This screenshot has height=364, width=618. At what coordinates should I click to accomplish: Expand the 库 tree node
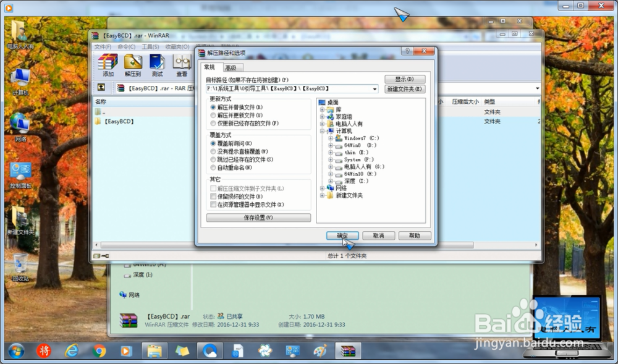pos(323,109)
